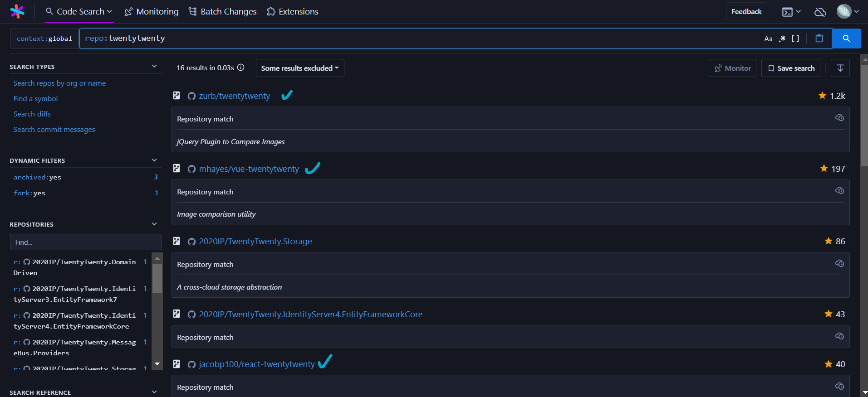Click the page vertical scrollbar thumb
868x397 pixels.
point(864,116)
